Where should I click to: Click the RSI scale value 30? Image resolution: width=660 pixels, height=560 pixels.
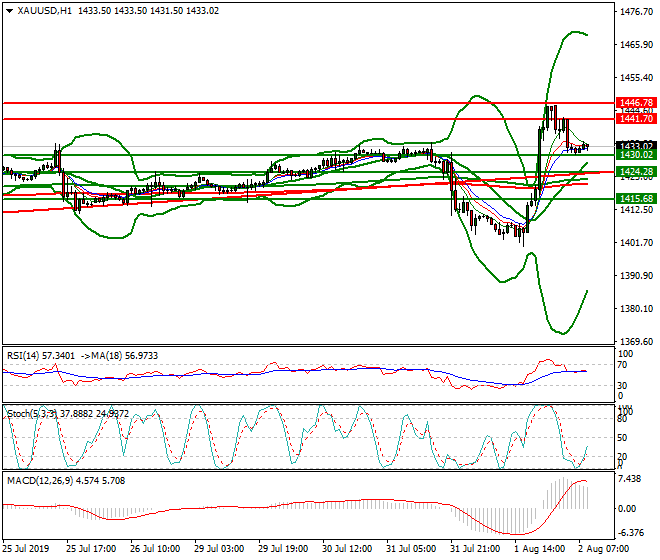(x=622, y=386)
